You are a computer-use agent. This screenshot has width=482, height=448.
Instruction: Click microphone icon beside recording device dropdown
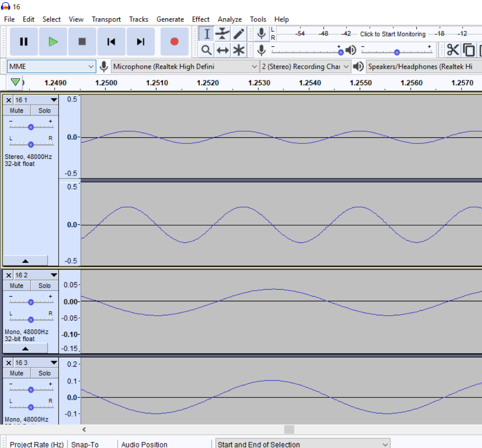104,66
